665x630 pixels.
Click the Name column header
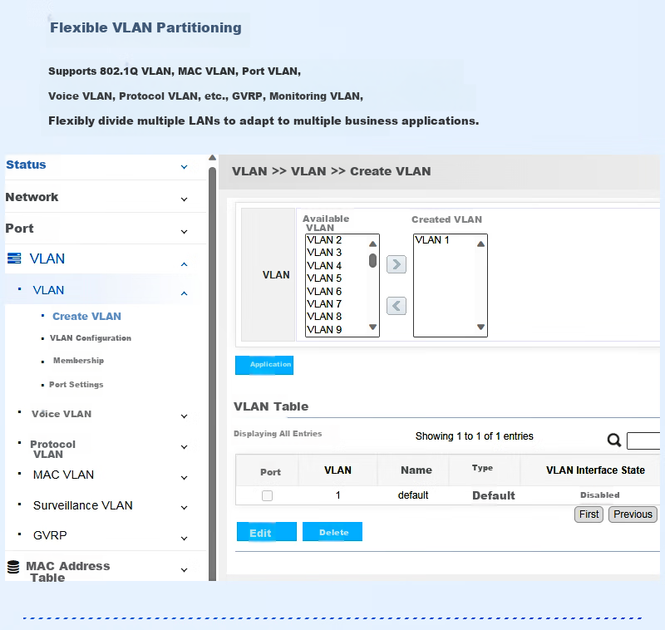pyautogui.click(x=416, y=470)
